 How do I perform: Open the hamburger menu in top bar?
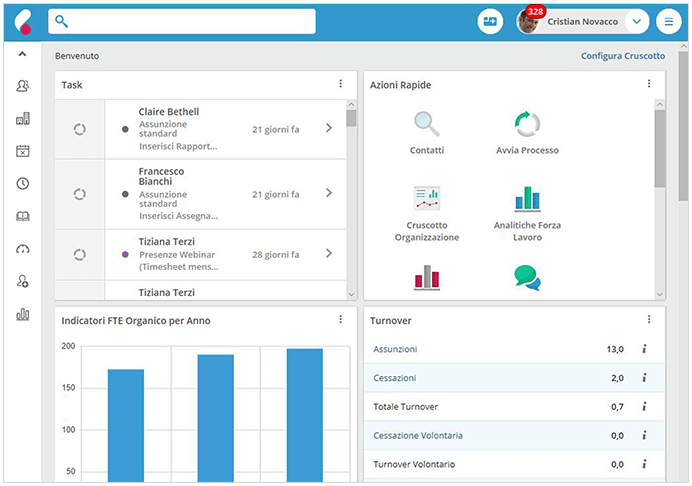[x=669, y=21]
